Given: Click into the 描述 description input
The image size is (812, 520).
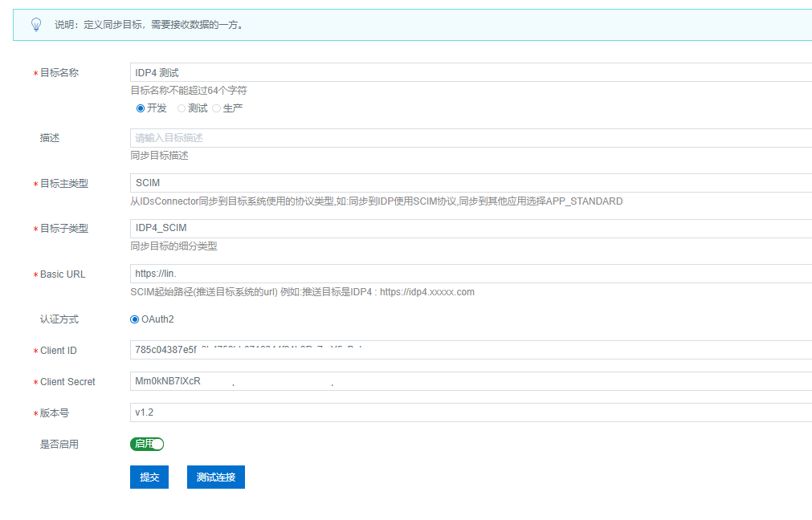Looking at the screenshot, I should [470, 138].
